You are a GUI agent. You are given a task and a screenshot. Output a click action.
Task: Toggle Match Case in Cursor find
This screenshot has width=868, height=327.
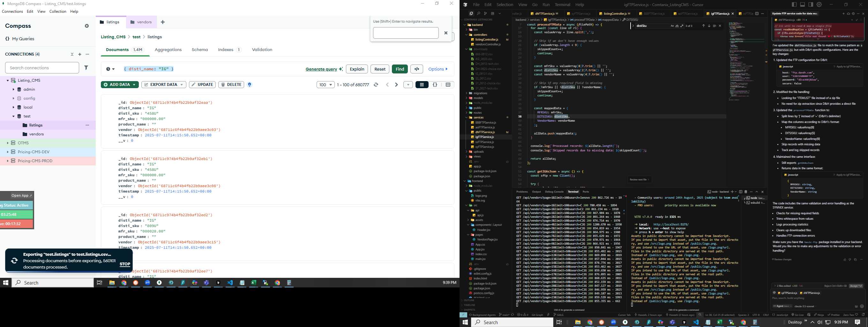[672, 26]
